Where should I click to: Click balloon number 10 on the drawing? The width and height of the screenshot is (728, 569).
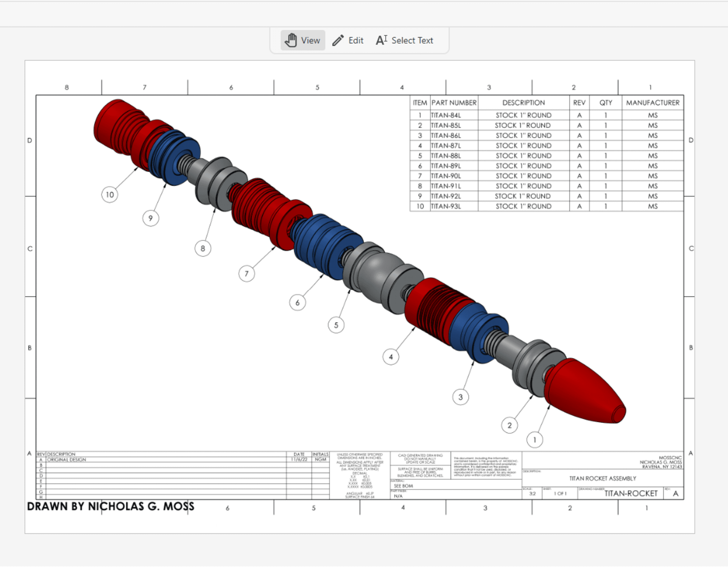point(110,195)
